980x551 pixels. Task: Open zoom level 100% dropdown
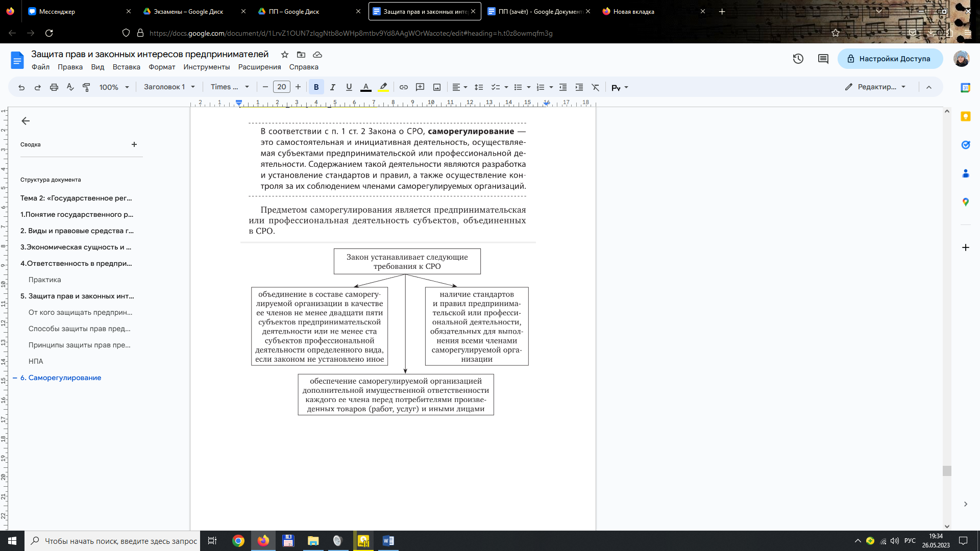click(114, 87)
